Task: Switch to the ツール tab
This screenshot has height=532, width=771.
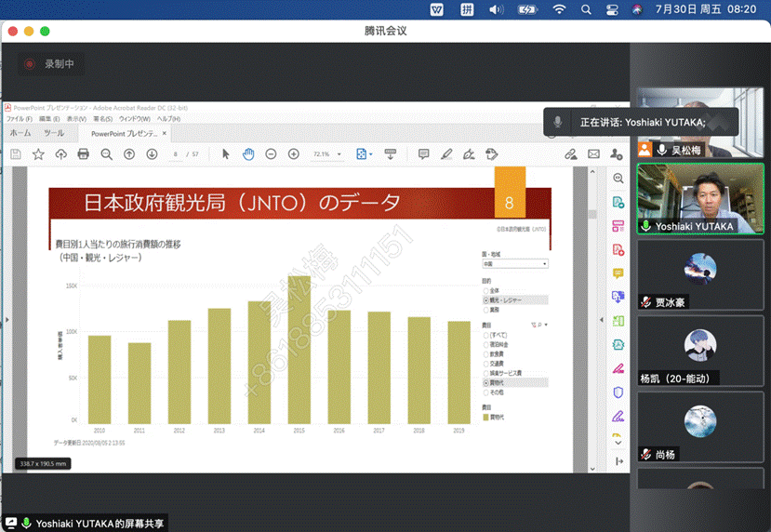Action: coord(54,133)
